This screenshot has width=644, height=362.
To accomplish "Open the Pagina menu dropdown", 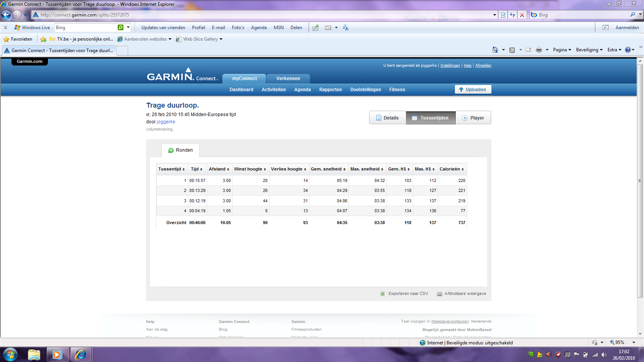I will (562, 50).
